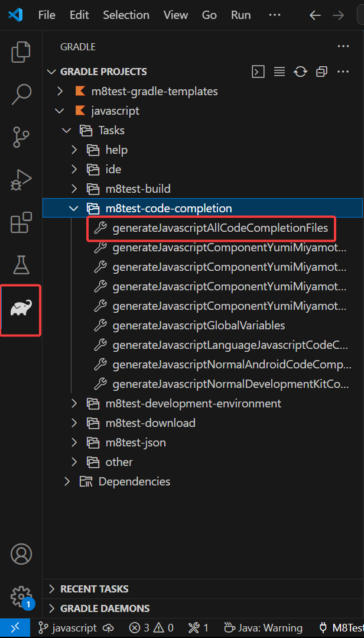Click the Java: Warning status item

264,628
